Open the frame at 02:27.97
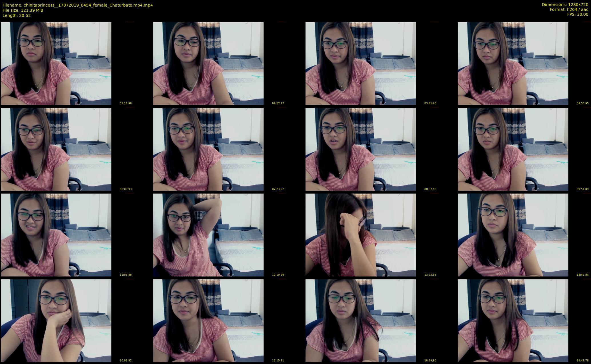This screenshot has height=364, width=591. (x=208, y=63)
